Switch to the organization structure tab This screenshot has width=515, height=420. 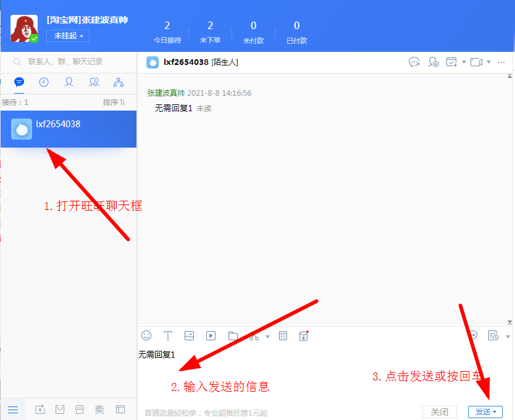point(119,82)
